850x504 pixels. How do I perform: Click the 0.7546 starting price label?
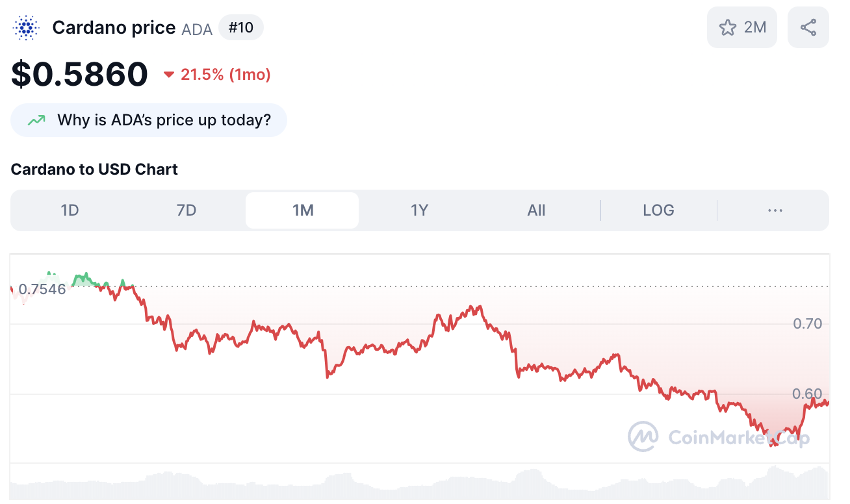[x=42, y=289]
